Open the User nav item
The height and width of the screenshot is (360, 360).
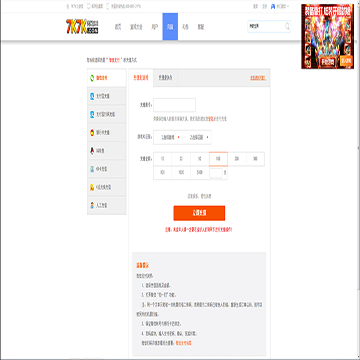154,27
